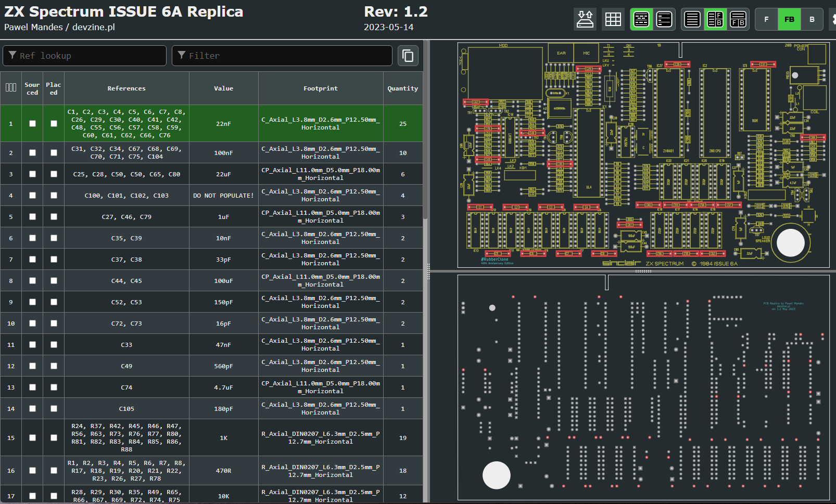Check Placed for 22nF row
This screenshot has height=504, width=836.
click(x=54, y=123)
